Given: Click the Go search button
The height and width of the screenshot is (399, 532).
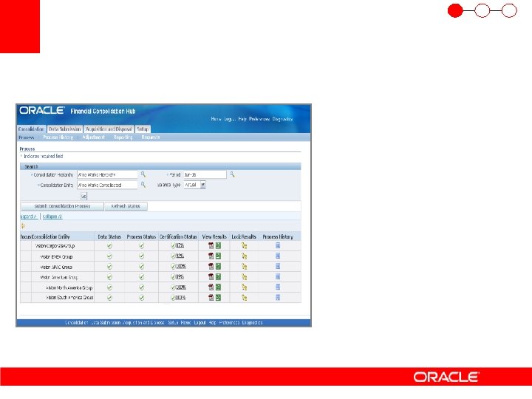Looking at the screenshot, I should click(x=83, y=196).
